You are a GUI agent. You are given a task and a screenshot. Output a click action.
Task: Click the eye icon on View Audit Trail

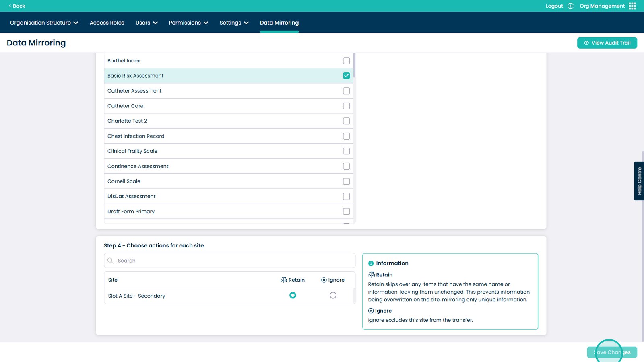[x=586, y=43]
